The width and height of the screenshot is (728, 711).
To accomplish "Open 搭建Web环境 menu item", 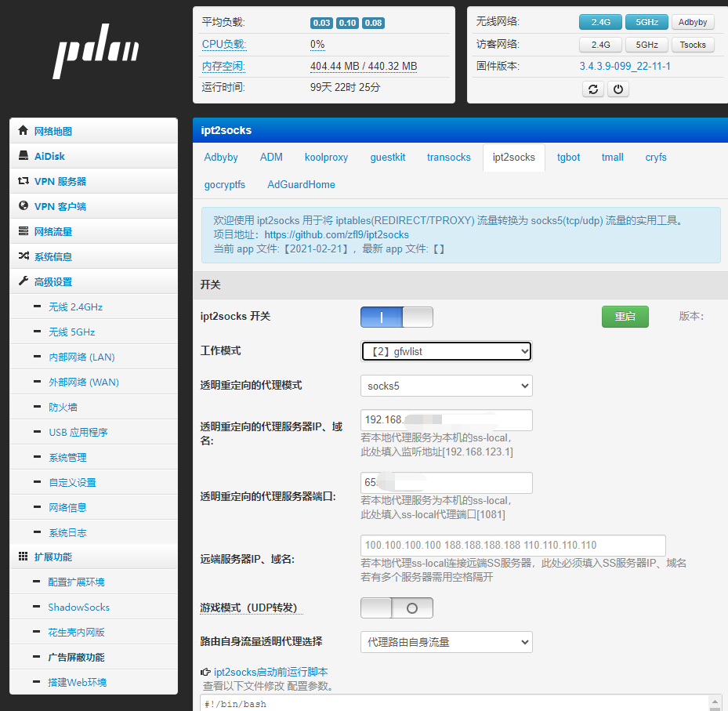I will (77, 682).
